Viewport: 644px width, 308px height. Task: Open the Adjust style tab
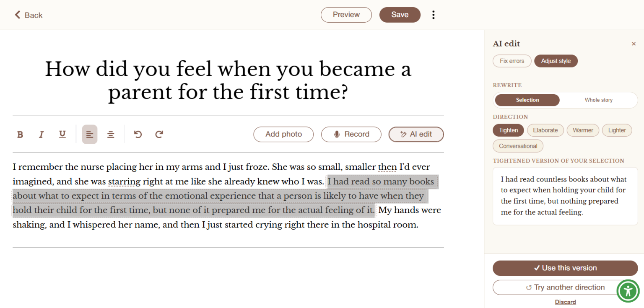click(556, 61)
